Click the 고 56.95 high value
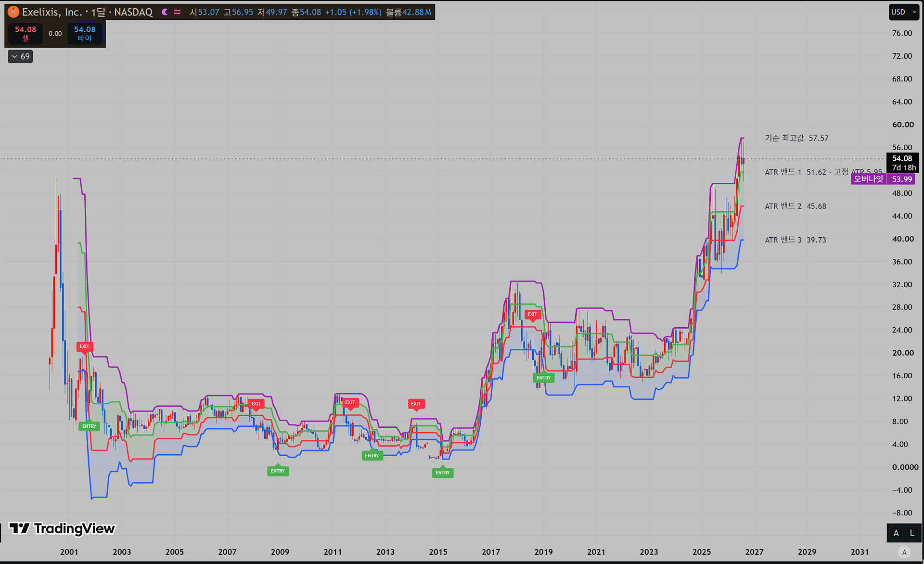Screen dimensions: 924x564 pos(238,12)
